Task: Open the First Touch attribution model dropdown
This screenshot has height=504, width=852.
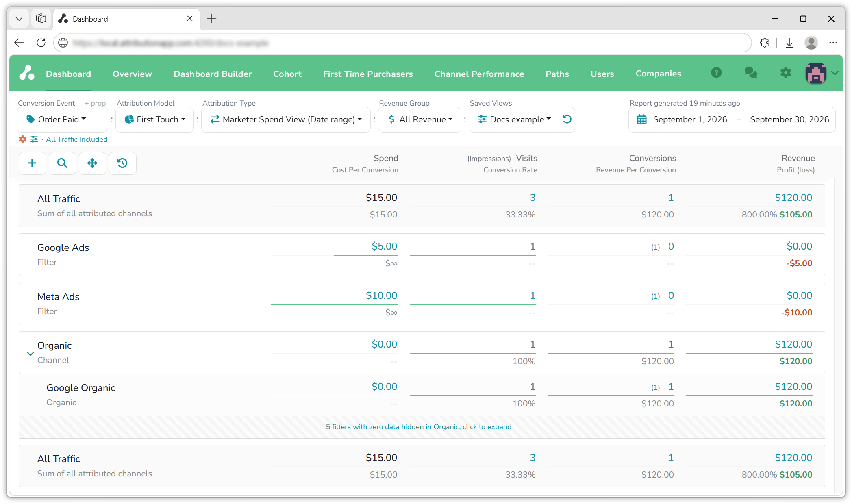Action: click(155, 119)
